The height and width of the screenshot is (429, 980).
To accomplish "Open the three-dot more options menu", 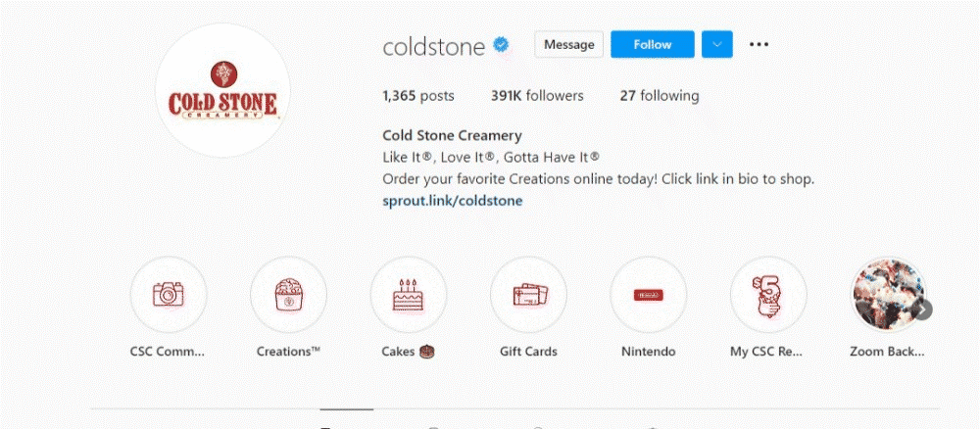I will pos(759,44).
